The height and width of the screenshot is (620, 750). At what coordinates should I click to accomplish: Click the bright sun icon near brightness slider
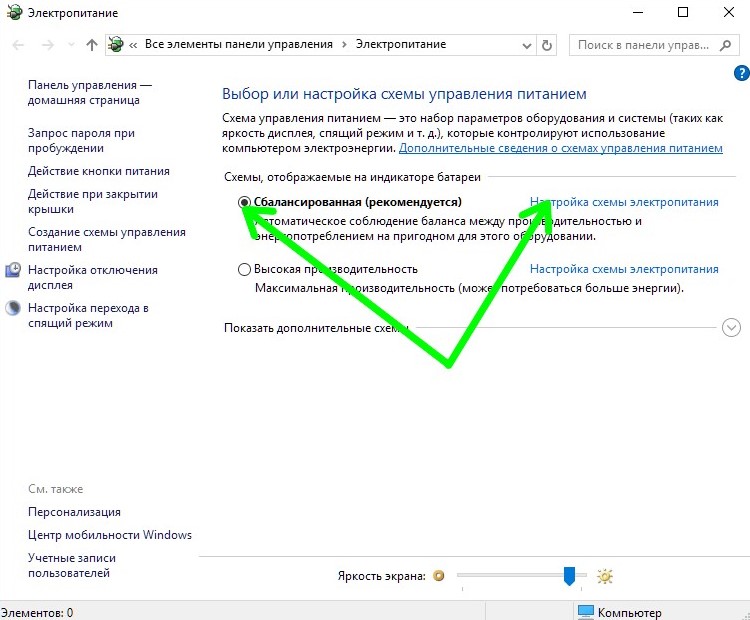tap(605, 576)
